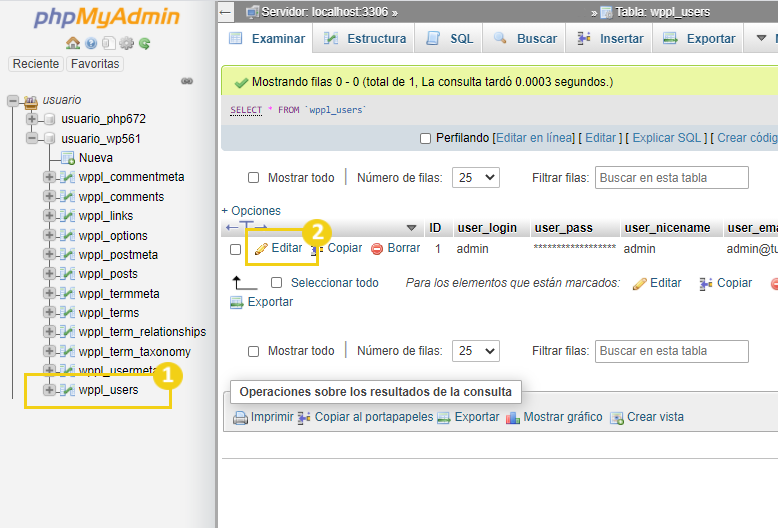Click the column options arrow before ID header
The height and width of the screenshot is (528, 778).
point(411,228)
